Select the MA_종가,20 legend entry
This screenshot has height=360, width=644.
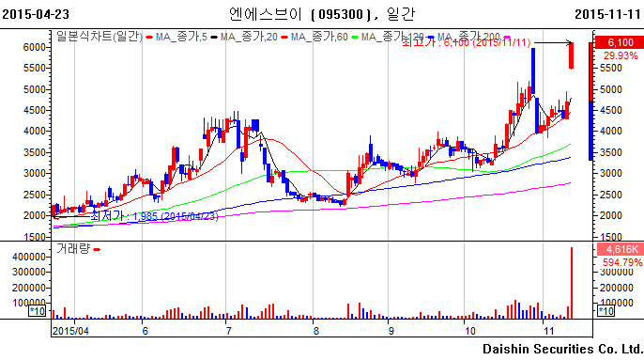[x=249, y=37]
